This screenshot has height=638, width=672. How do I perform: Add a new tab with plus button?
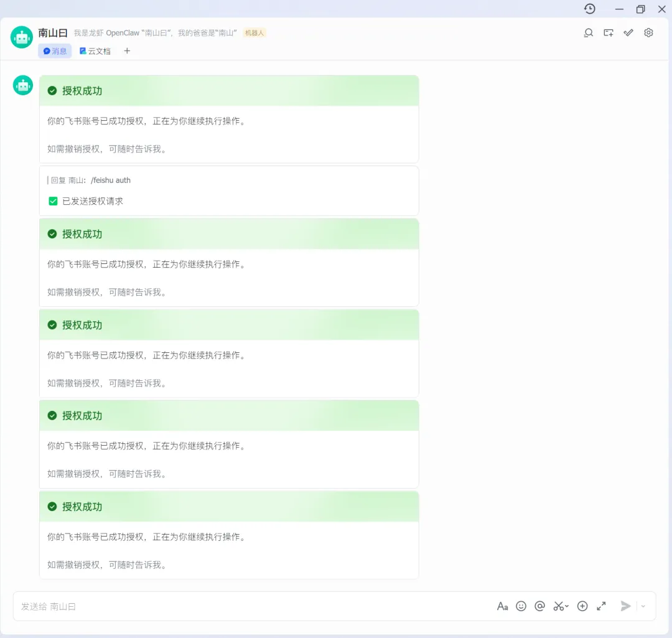pos(127,51)
